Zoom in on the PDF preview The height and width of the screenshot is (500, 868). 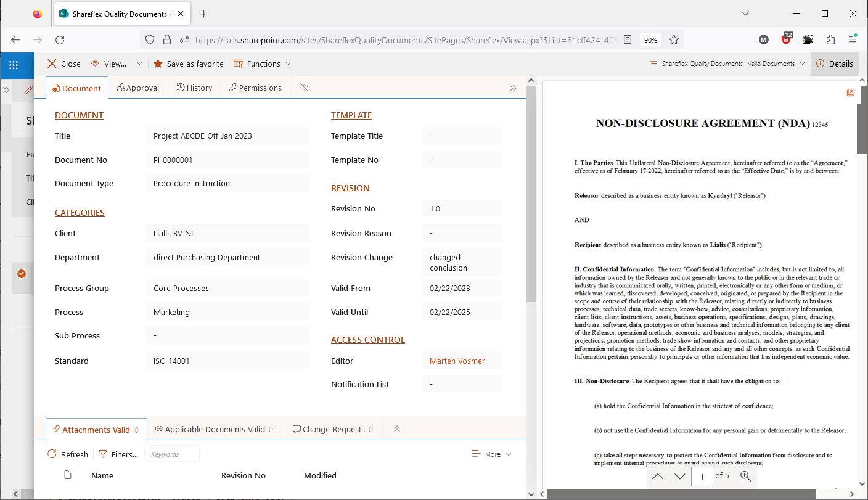tap(745, 476)
